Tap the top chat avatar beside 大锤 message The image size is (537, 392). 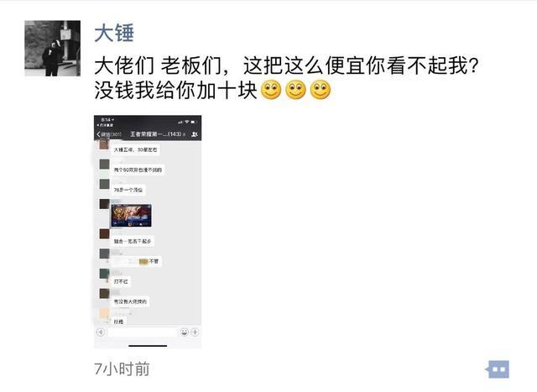104,145
